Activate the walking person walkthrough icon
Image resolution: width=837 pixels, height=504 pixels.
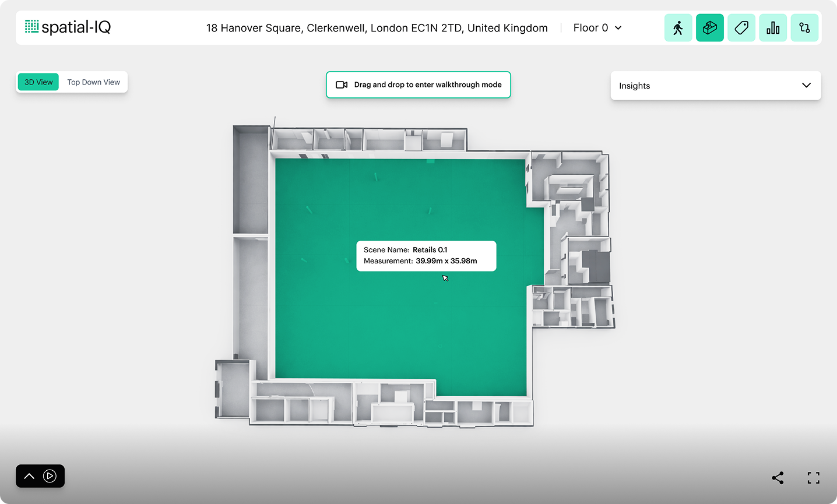tap(678, 28)
